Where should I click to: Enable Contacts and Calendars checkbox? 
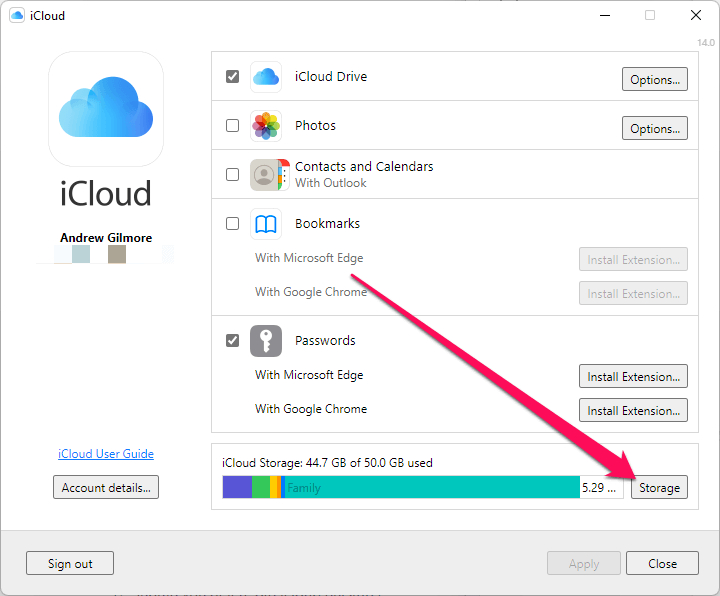tap(232, 174)
